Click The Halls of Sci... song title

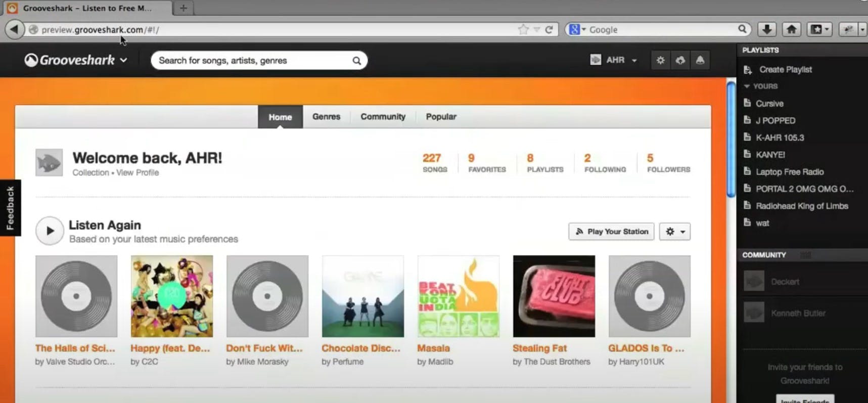(x=75, y=348)
